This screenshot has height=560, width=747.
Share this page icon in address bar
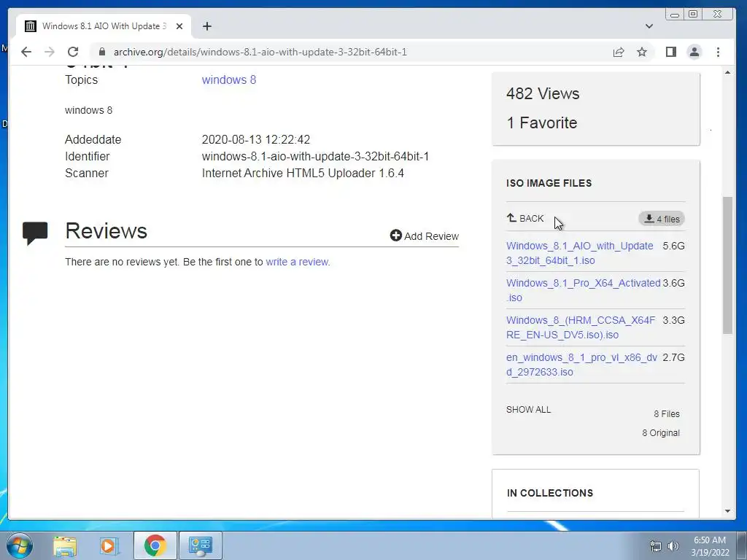click(x=619, y=52)
